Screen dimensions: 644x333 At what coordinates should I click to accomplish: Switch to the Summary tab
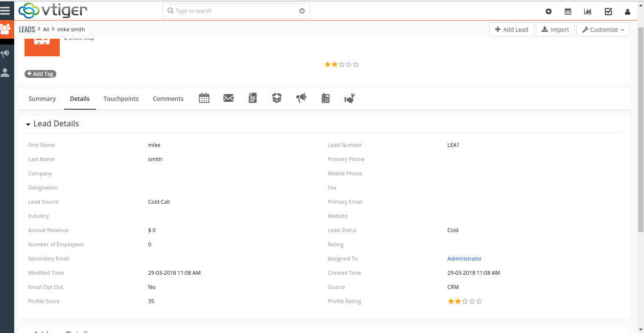(x=42, y=98)
